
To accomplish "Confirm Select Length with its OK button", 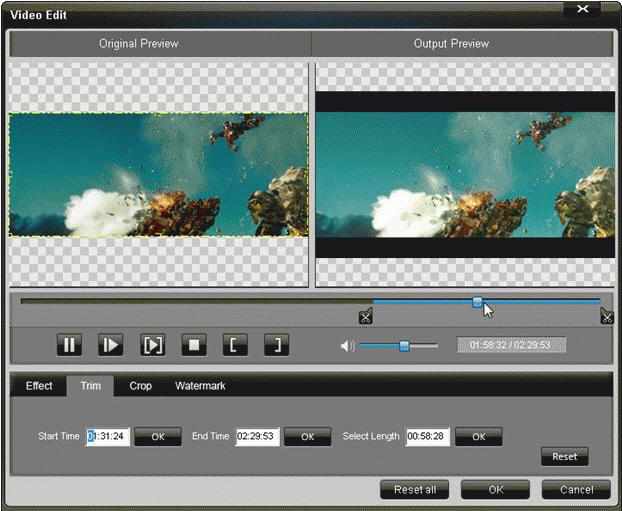I will click(478, 436).
